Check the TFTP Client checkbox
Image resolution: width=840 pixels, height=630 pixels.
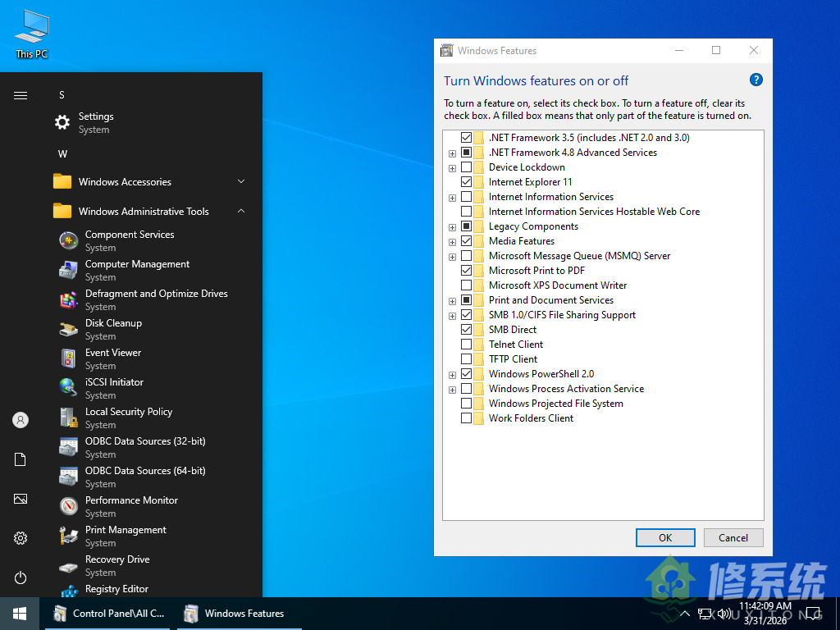click(x=466, y=359)
